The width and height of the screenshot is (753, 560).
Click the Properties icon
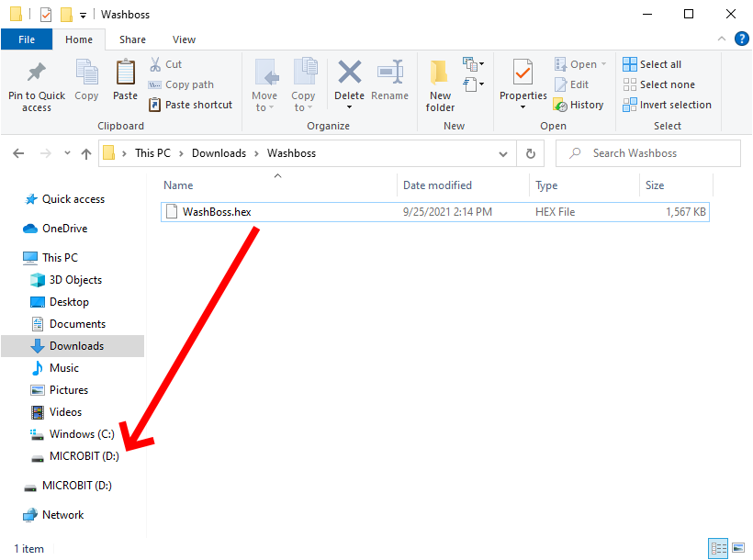point(523,73)
